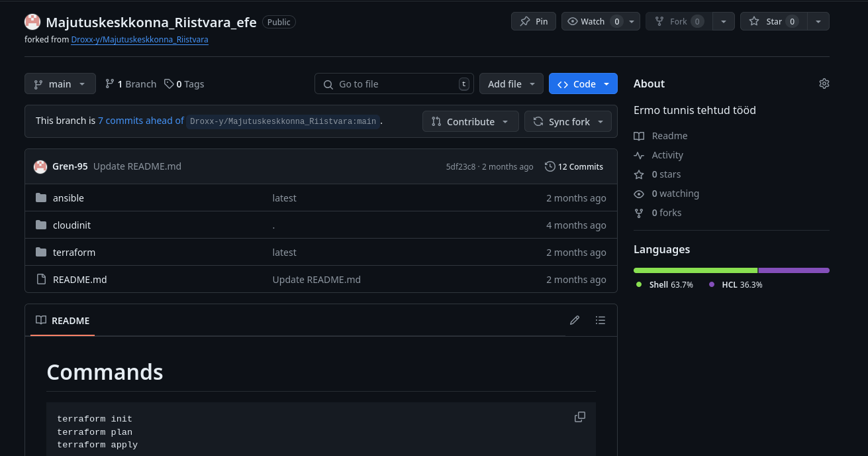868x456 pixels.
Task: Expand the Contribute dropdown
Action: click(470, 121)
